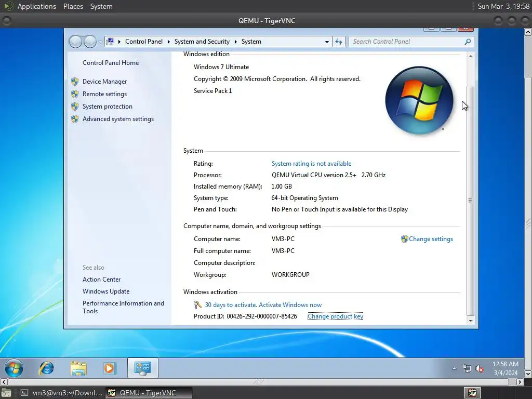Click the Product ID text
This screenshot has height=399, width=532.
pos(245,316)
